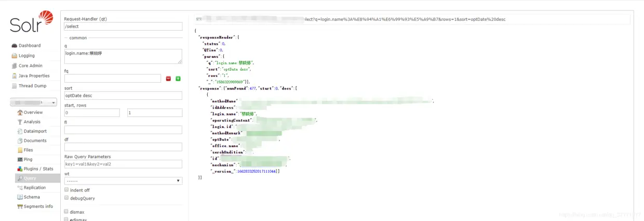Click the Ping icon
Image resolution: width=644 pixels, height=221 pixels.
click(x=20, y=159)
